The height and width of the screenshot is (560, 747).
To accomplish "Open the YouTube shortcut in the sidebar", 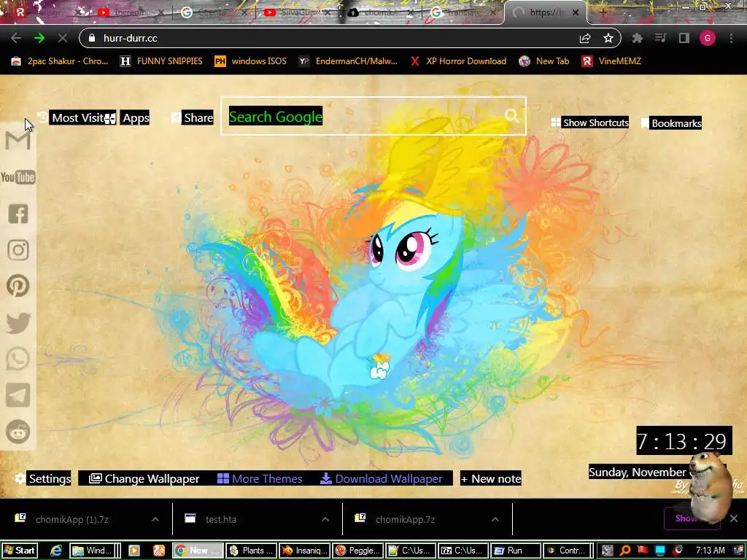I will click(18, 177).
